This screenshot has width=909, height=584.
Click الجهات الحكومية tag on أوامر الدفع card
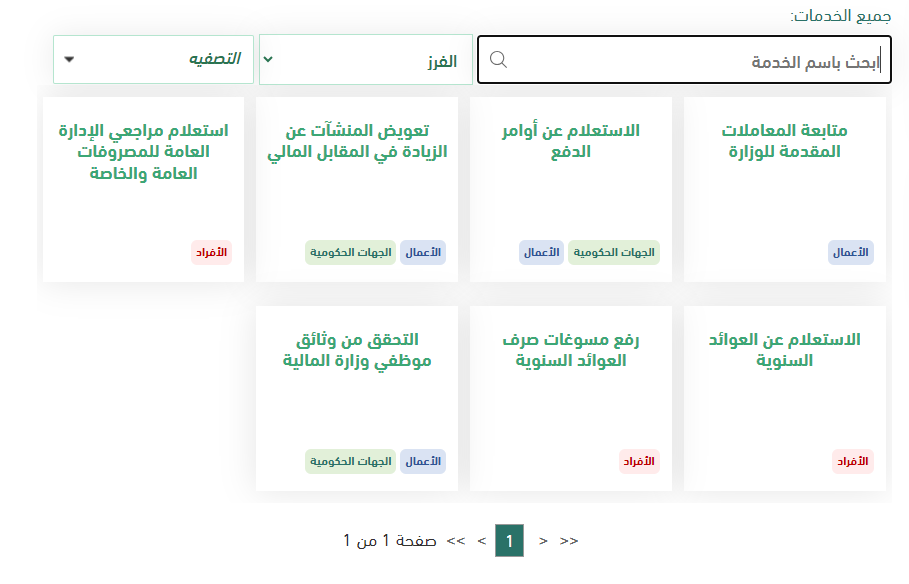tap(614, 252)
